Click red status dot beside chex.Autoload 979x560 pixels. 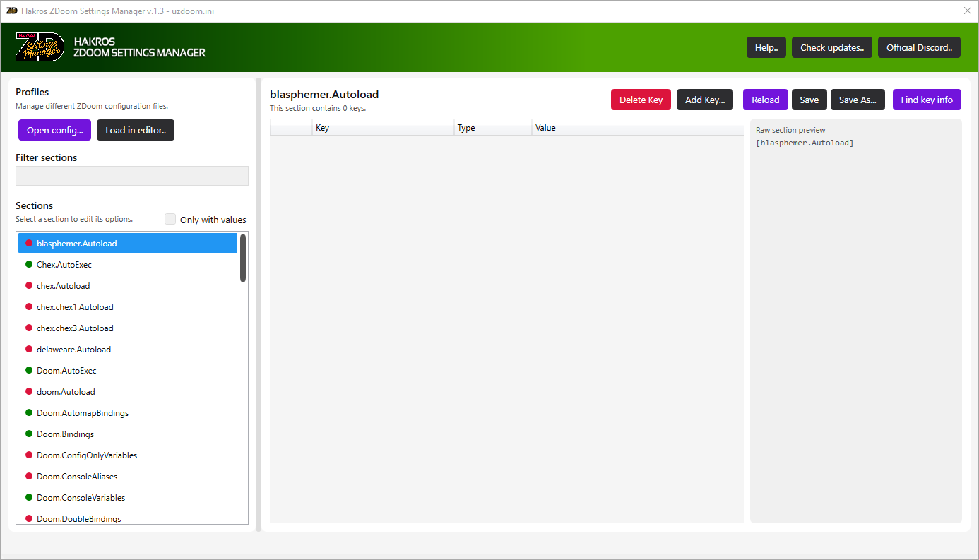29,285
